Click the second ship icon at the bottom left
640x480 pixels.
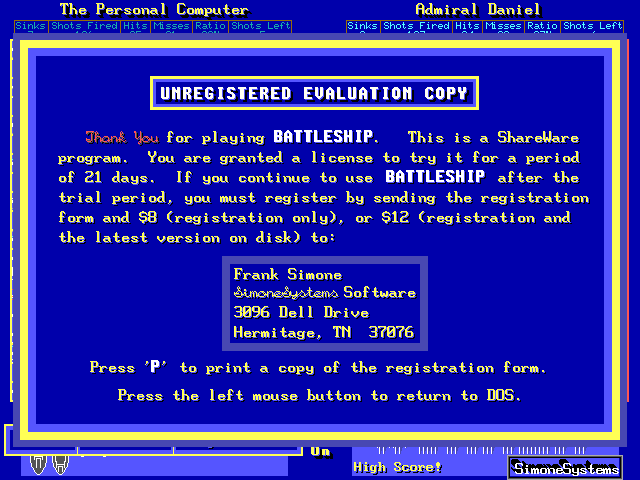(x=60, y=465)
